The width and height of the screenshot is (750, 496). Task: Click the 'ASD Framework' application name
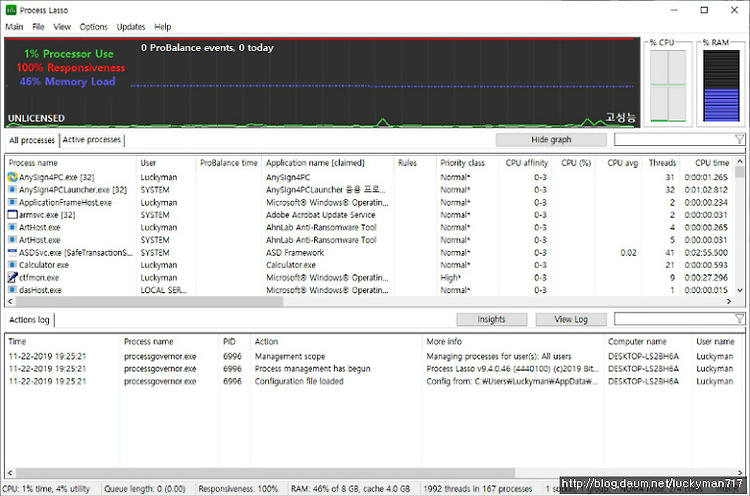click(x=295, y=253)
